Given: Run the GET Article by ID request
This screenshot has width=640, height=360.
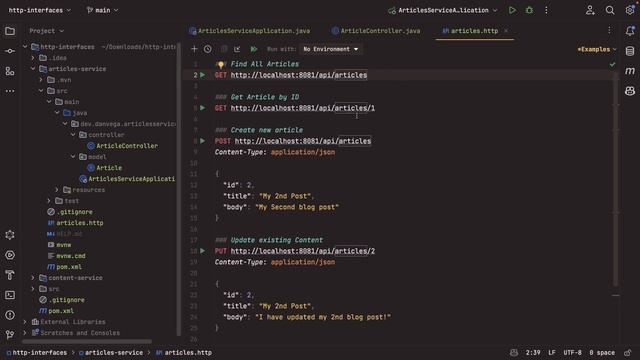Looking at the screenshot, I should (x=202, y=108).
